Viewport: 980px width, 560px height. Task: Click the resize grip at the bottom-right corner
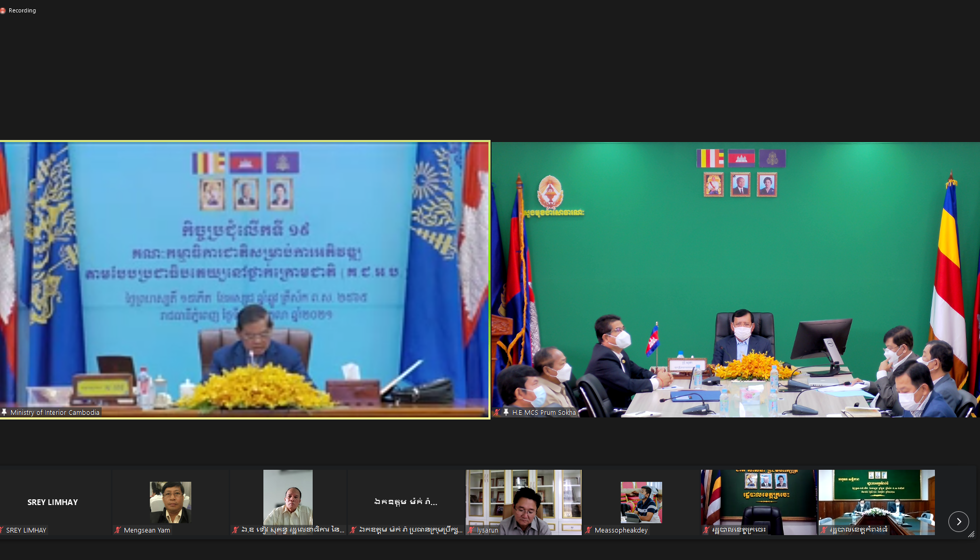point(971,534)
